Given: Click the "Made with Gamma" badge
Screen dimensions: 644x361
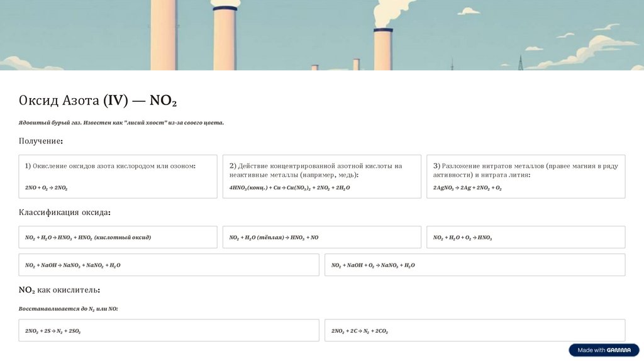Looking at the screenshot, I should tap(604, 350).
